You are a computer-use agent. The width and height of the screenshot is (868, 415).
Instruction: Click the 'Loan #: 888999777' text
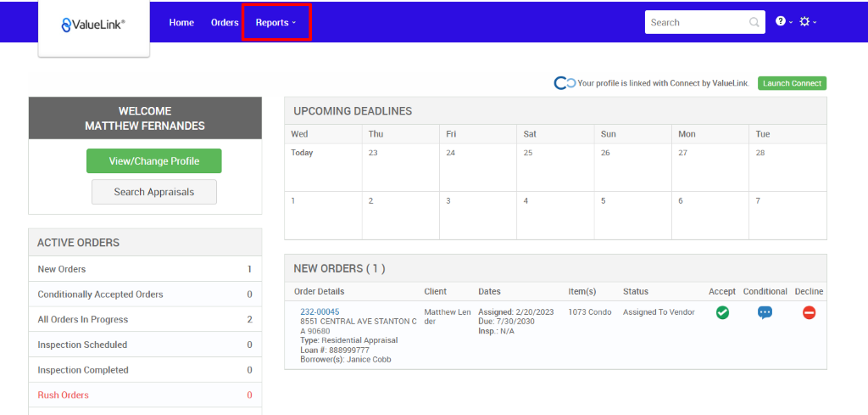coord(335,351)
